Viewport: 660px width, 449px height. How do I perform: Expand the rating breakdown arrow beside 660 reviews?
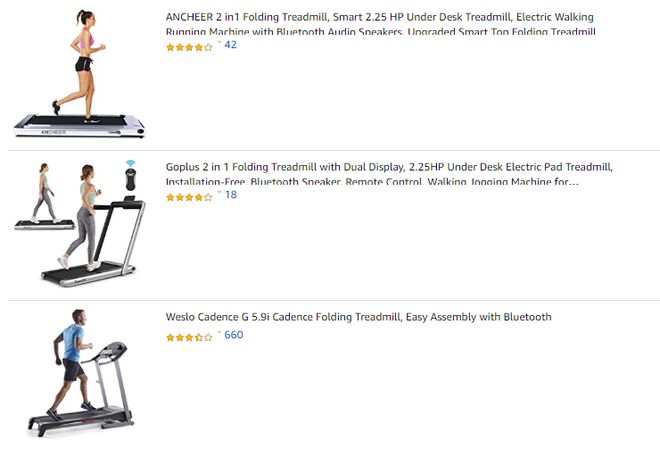point(219,332)
